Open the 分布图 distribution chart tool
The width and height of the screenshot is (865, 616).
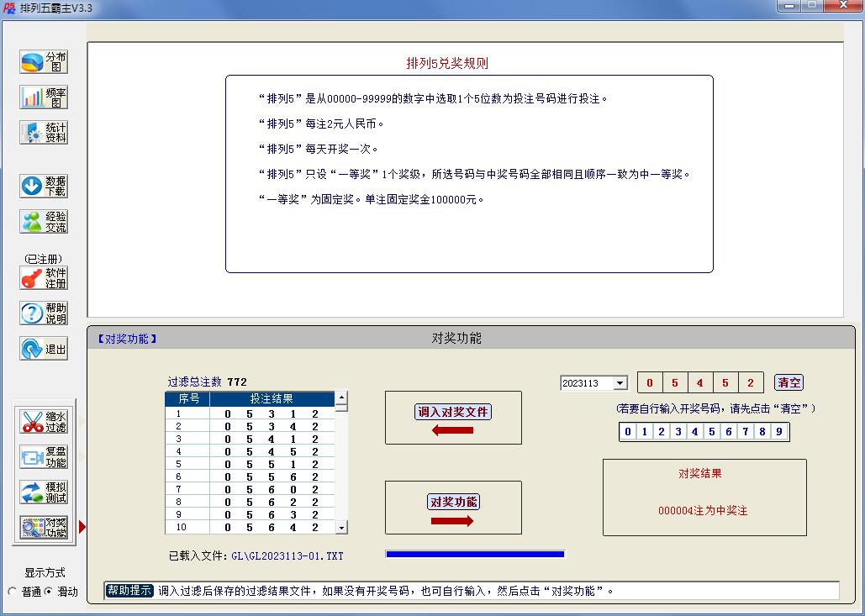pos(42,61)
